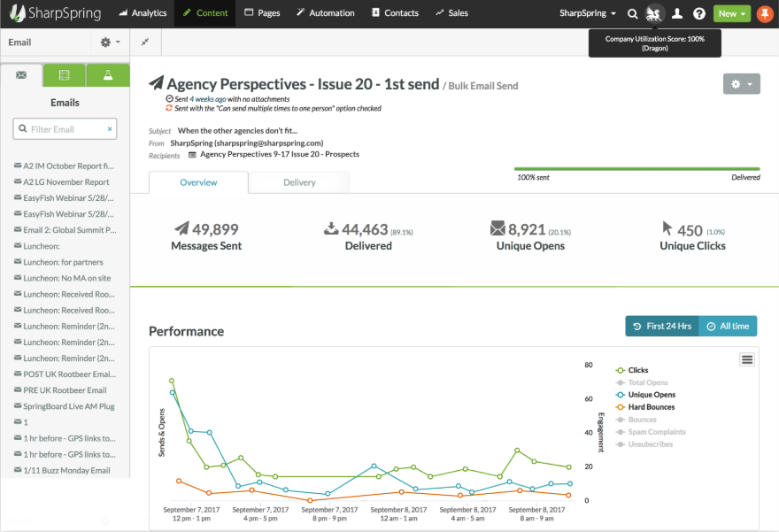Click the All time performance button
The image size is (779, 532).
[728, 326]
